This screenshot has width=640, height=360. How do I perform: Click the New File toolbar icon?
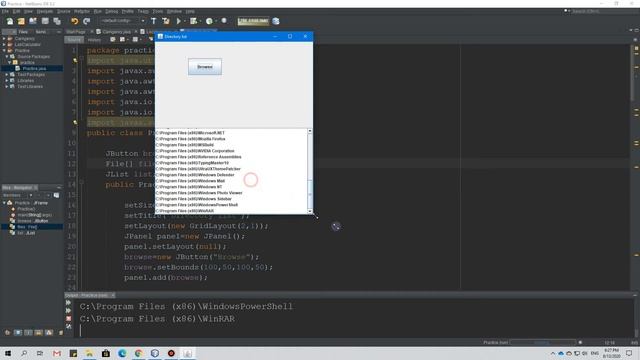click(10, 21)
